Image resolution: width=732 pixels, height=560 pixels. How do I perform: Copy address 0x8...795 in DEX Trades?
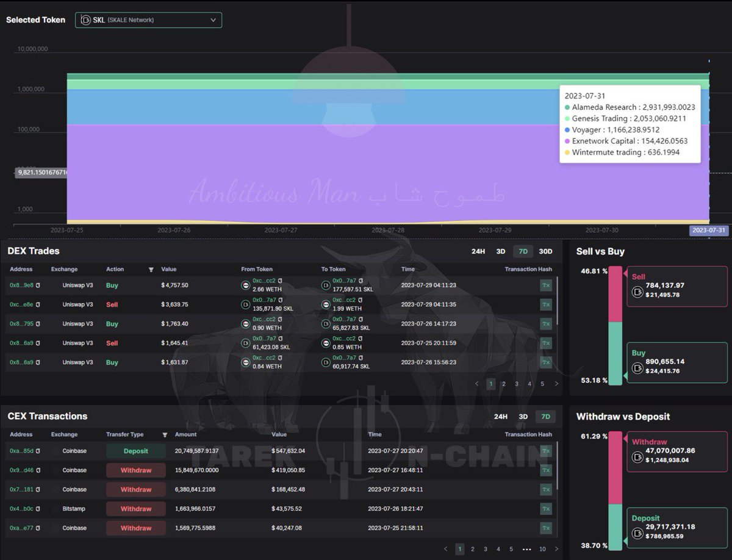coord(38,324)
